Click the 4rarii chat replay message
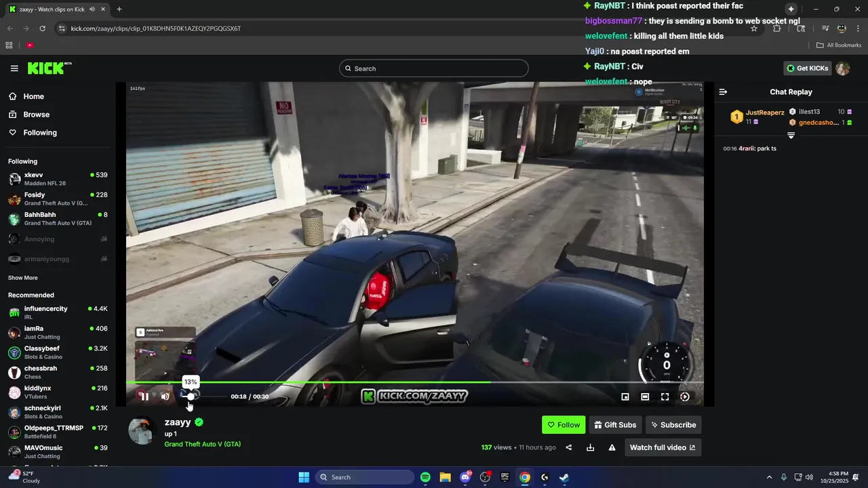Image resolution: width=868 pixels, height=488 pixels. 749,148
